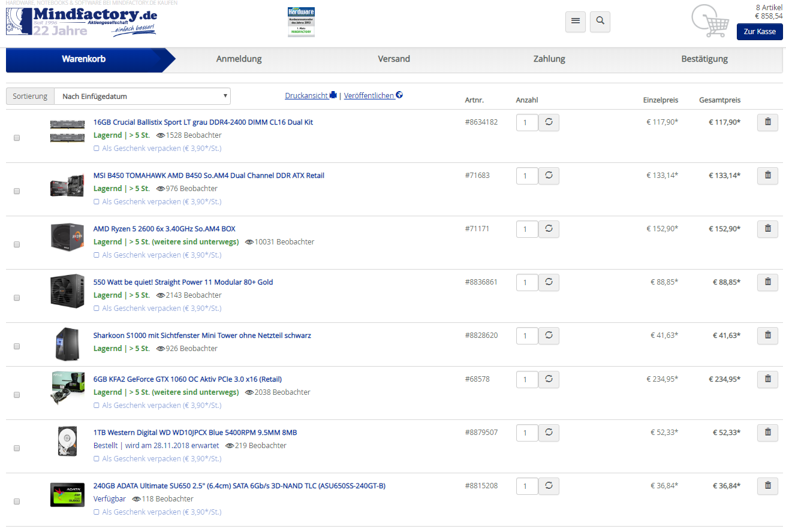The width and height of the screenshot is (786, 532).
Task: Click the Hardware award badge
Action: (x=301, y=22)
